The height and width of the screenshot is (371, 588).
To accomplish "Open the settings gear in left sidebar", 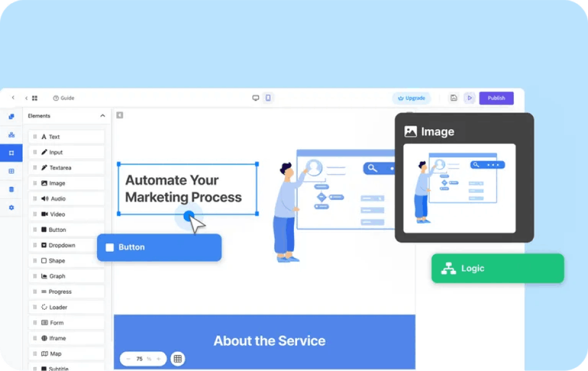I will [11, 208].
